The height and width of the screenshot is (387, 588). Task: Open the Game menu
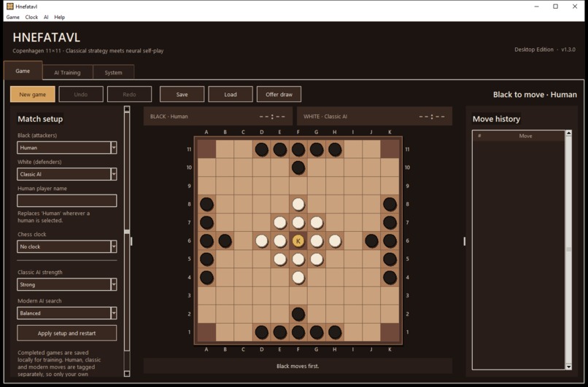coord(12,17)
